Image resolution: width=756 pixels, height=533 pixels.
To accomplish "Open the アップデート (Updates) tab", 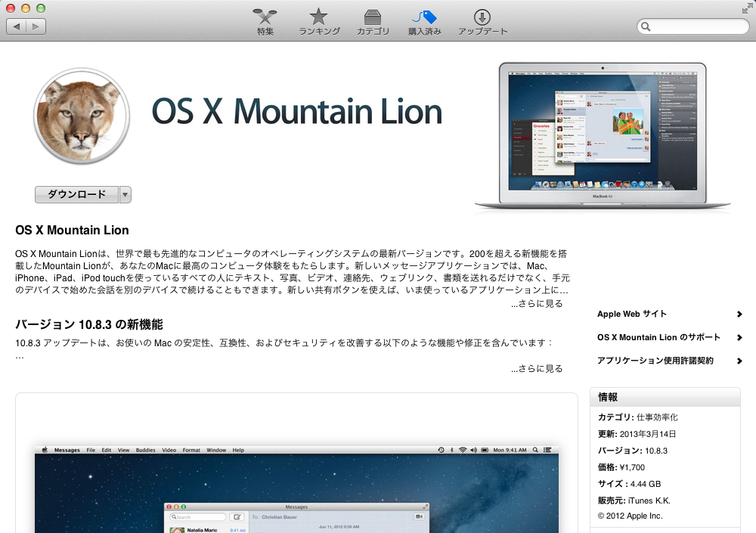I will [482, 22].
